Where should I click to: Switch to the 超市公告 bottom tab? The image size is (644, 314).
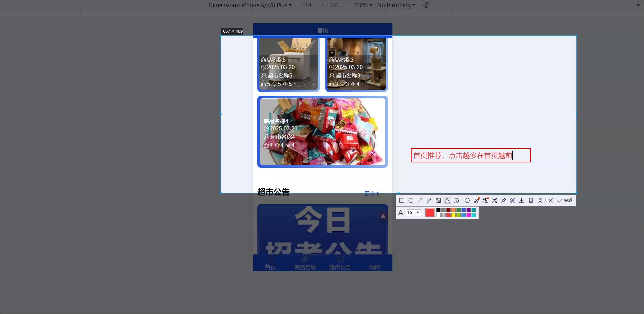click(340, 263)
